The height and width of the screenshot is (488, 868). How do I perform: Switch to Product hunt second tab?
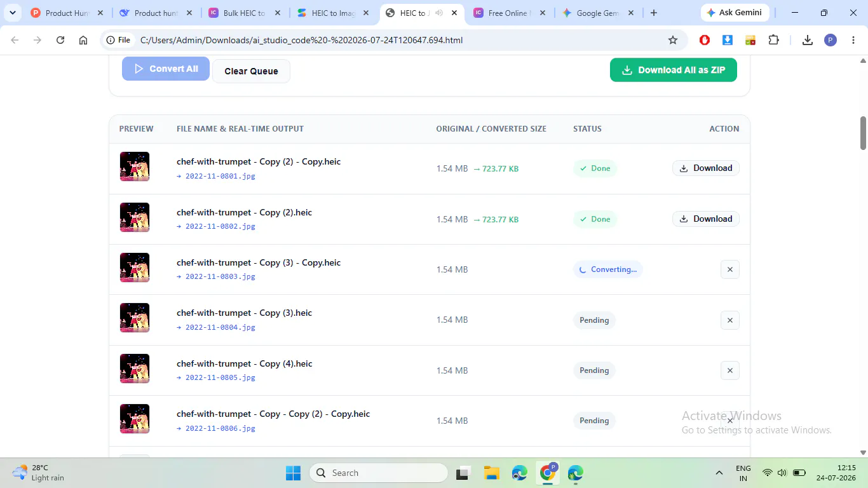[x=156, y=13]
